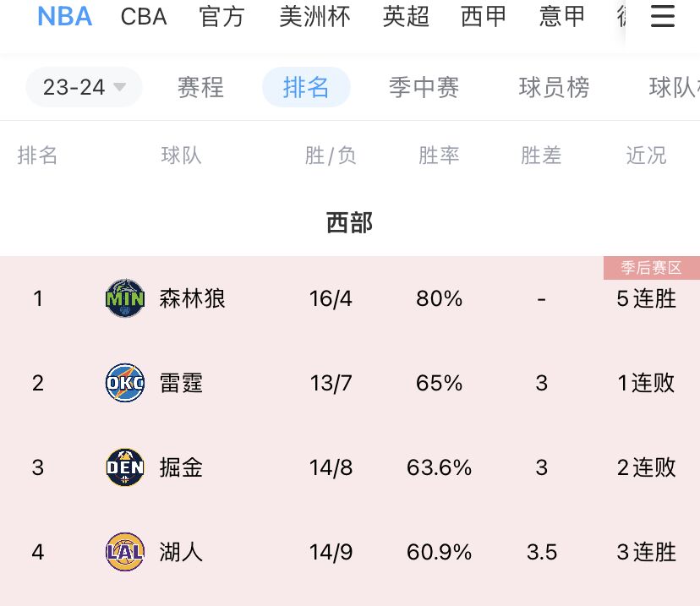Image resolution: width=700 pixels, height=606 pixels.
Task: Tap the Thunder OKC team logo
Action: tap(125, 382)
